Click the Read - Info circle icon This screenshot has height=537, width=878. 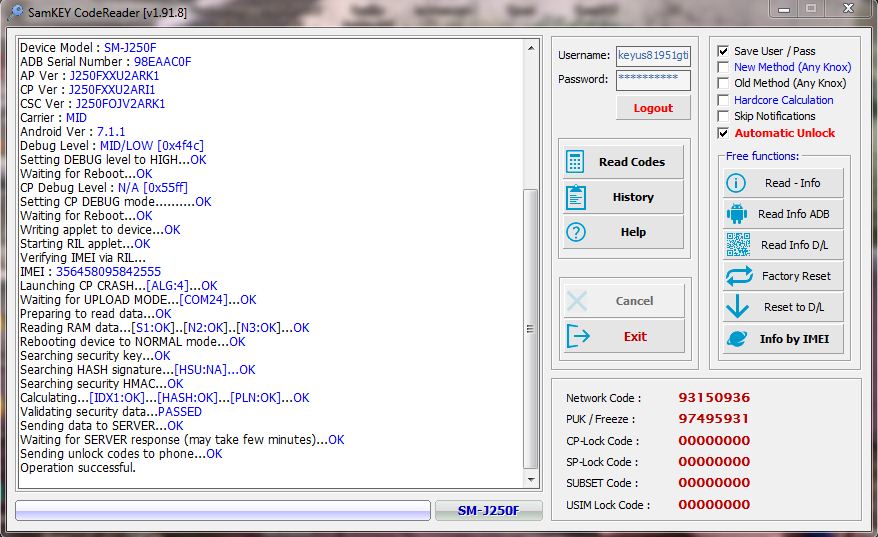(x=736, y=183)
